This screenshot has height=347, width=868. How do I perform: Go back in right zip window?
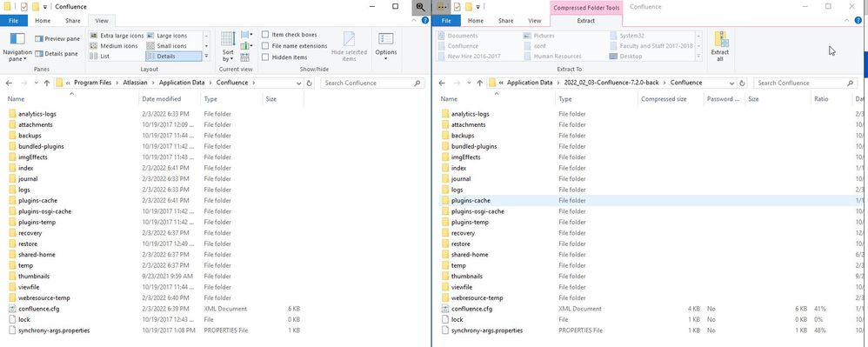coord(441,83)
